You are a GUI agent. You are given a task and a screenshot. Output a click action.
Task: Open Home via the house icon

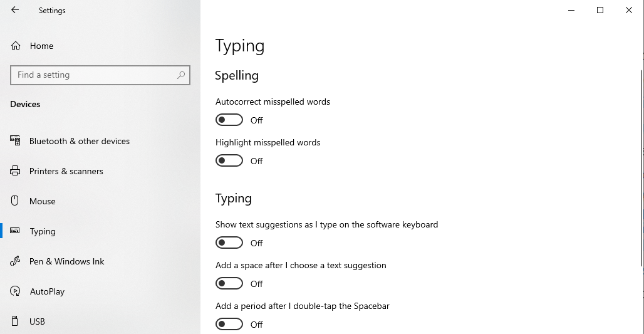(16, 46)
